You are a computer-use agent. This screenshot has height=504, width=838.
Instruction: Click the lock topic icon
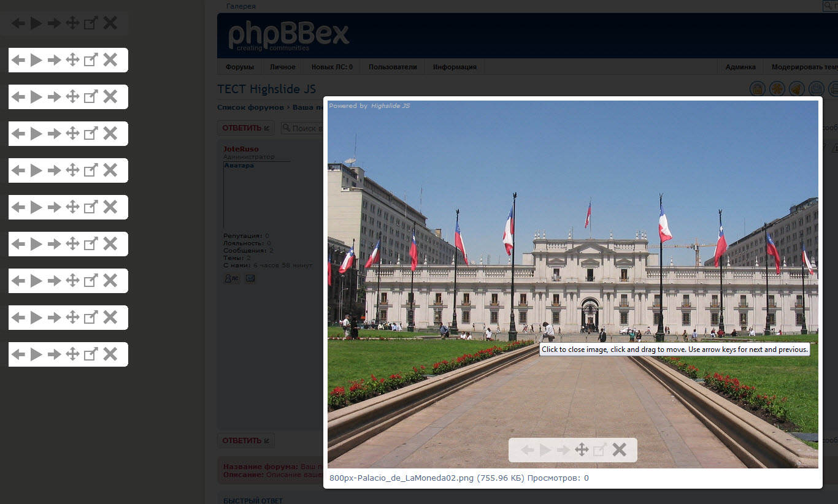(x=758, y=89)
